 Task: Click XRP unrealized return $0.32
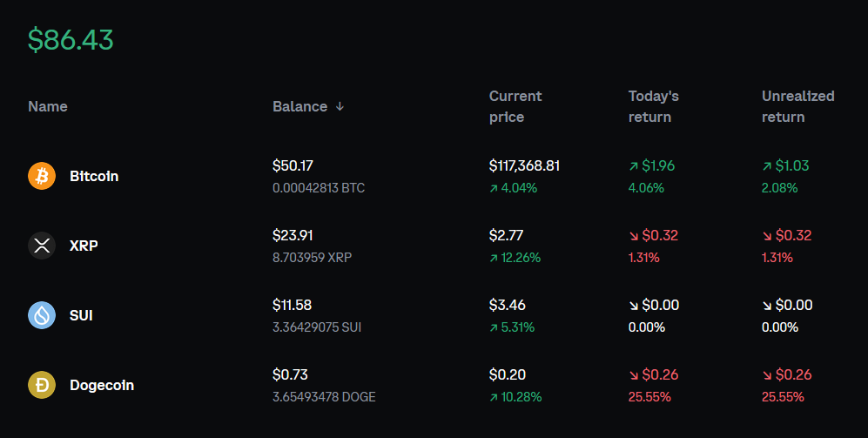pos(787,235)
